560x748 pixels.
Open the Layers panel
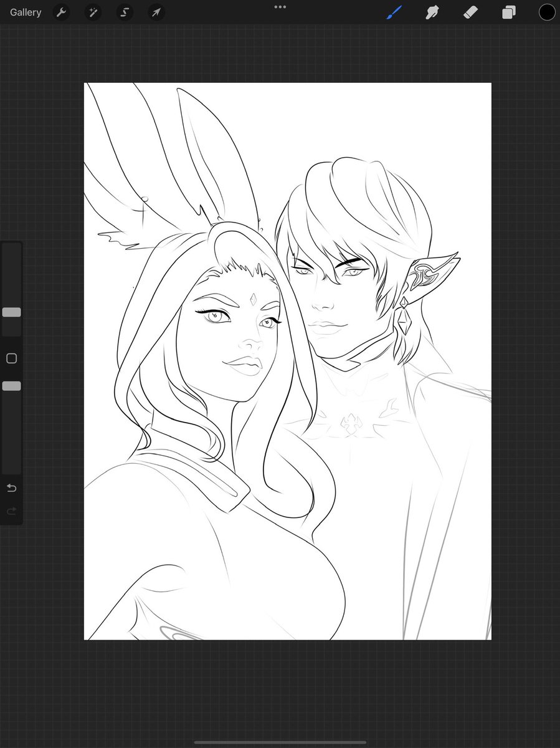coord(509,12)
